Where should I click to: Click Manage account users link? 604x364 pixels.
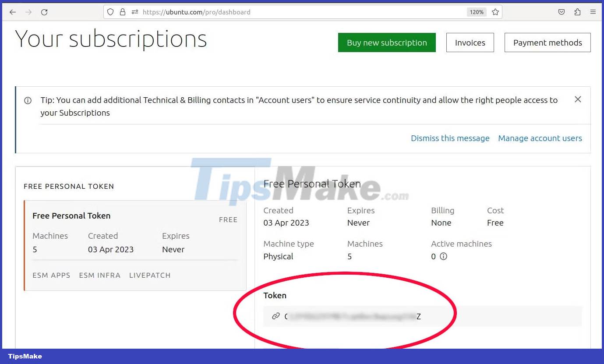click(540, 138)
